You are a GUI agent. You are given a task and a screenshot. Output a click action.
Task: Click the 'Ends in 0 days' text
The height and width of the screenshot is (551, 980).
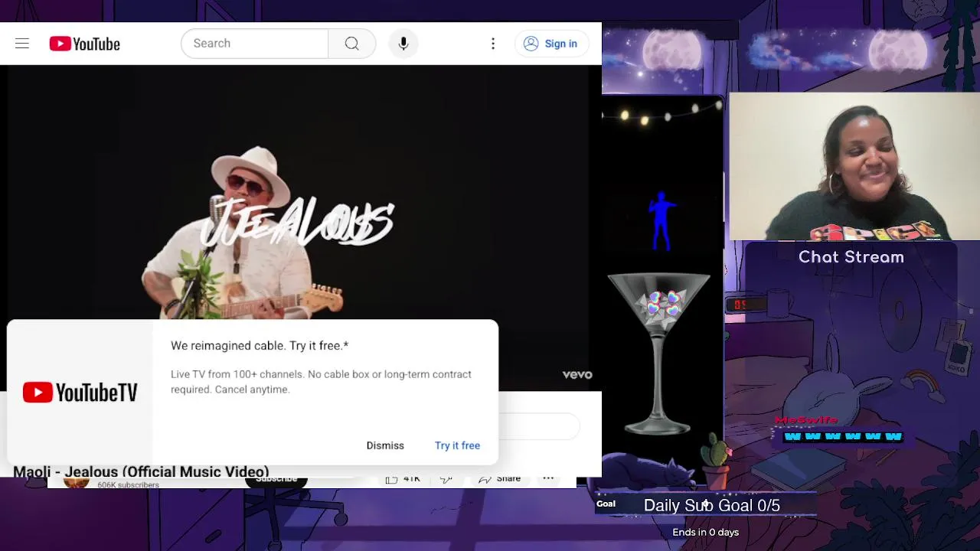point(706,532)
